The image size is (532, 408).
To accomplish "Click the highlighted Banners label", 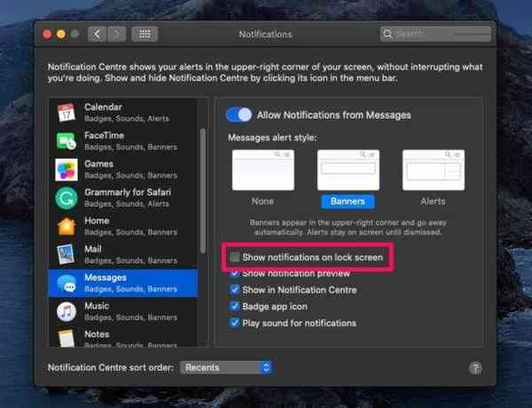I will 348,201.
